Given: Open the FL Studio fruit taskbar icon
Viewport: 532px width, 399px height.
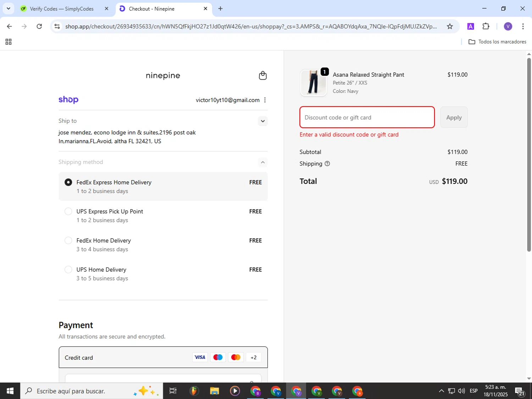Looking at the screenshot, I should [x=194, y=391].
